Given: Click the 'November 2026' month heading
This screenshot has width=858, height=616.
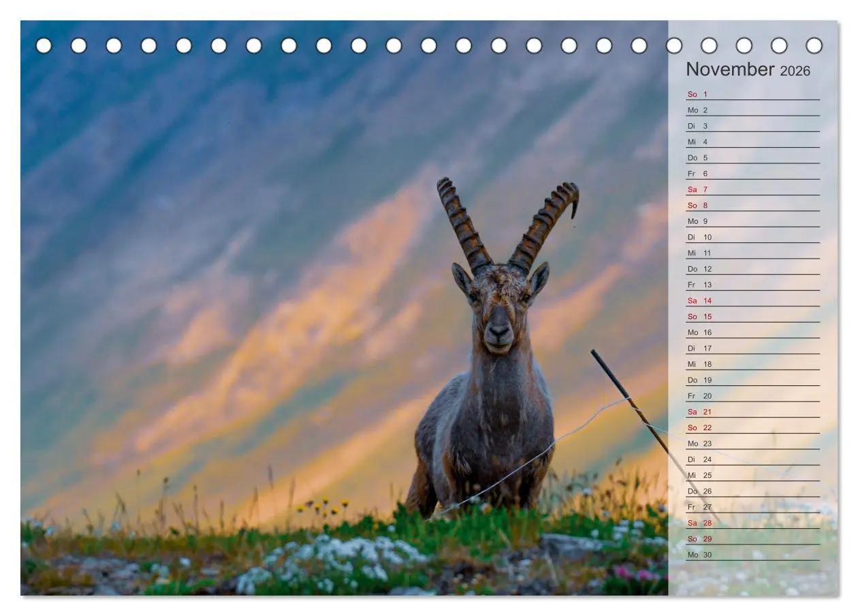Looking at the screenshot, I should click(748, 69).
